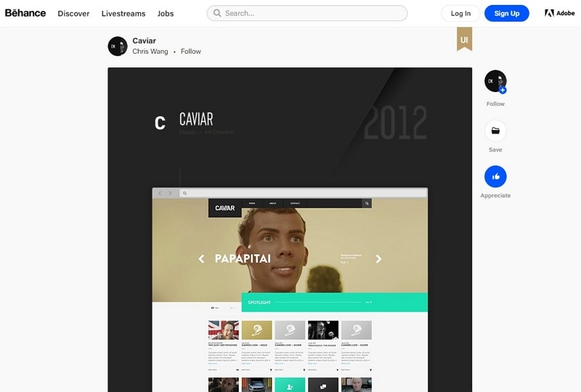Click the previous slide arrow beside PAPAPITAI
Image resolution: width=581 pixels, height=392 pixels.
point(201,258)
